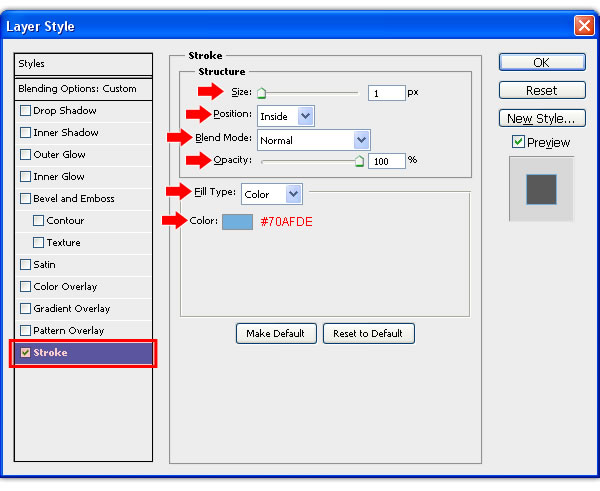Uncheck the Stroke checkbox
The image size is (600, 491).
pyautogui.click(x=25, y=352)
